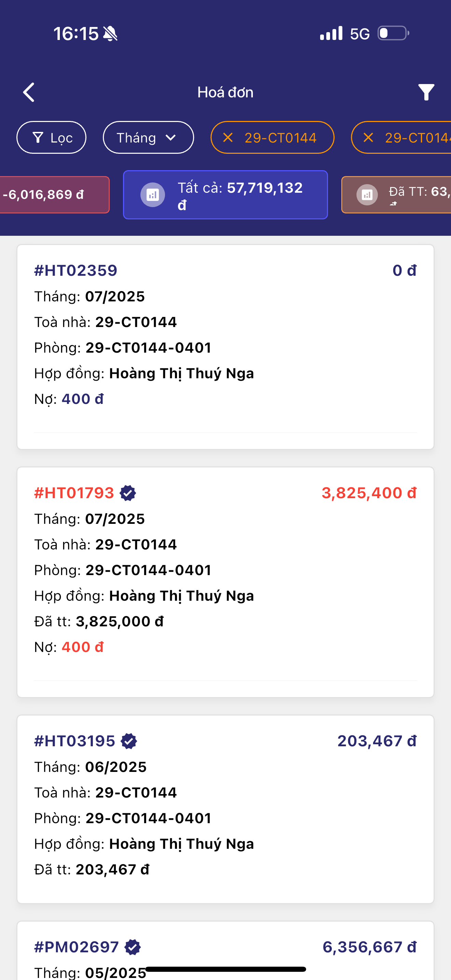
Task: Tap the verified badge next to #HT01793
Action: pos(128,493)
